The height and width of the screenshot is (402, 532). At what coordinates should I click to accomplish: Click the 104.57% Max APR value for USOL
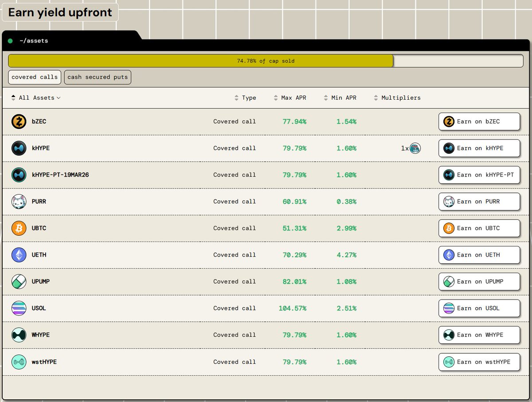(293, 308)
